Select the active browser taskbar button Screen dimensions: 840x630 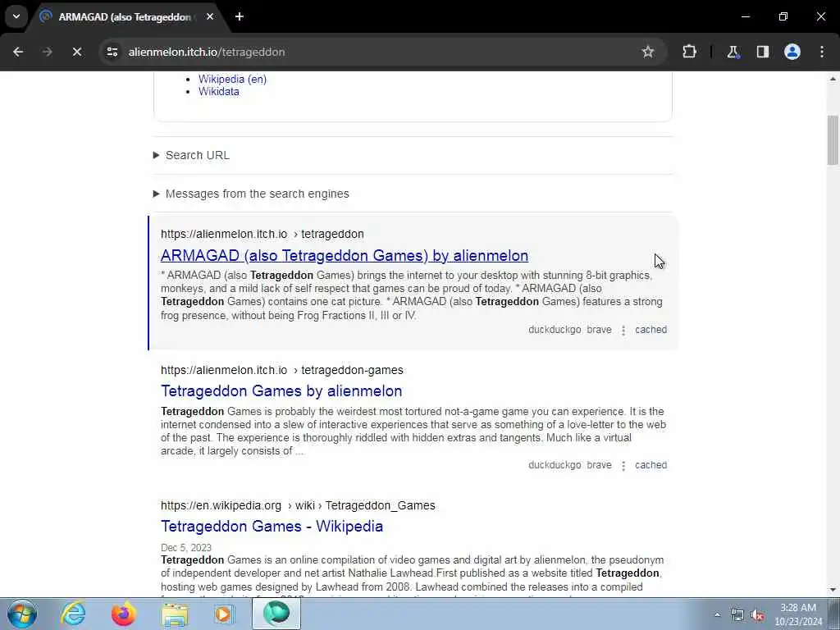point(276,614)
